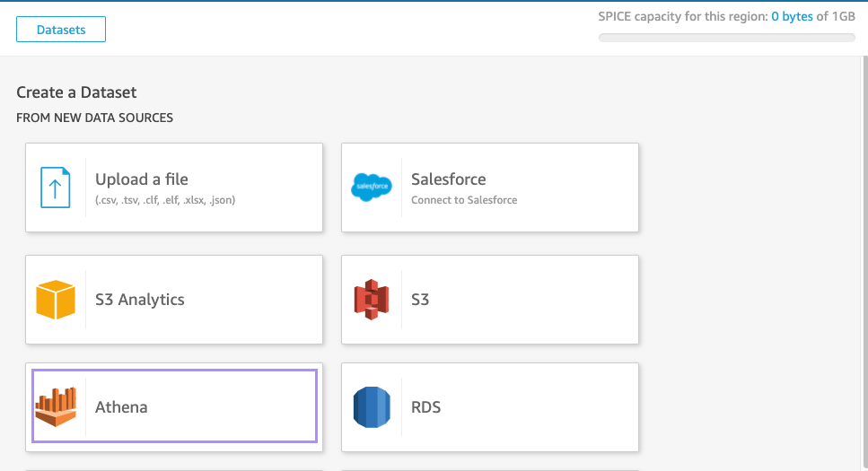Click the Salesforce cloud logo
This screenshot has width=868, height=471.
pyautogui.click(x=372, y=188)
